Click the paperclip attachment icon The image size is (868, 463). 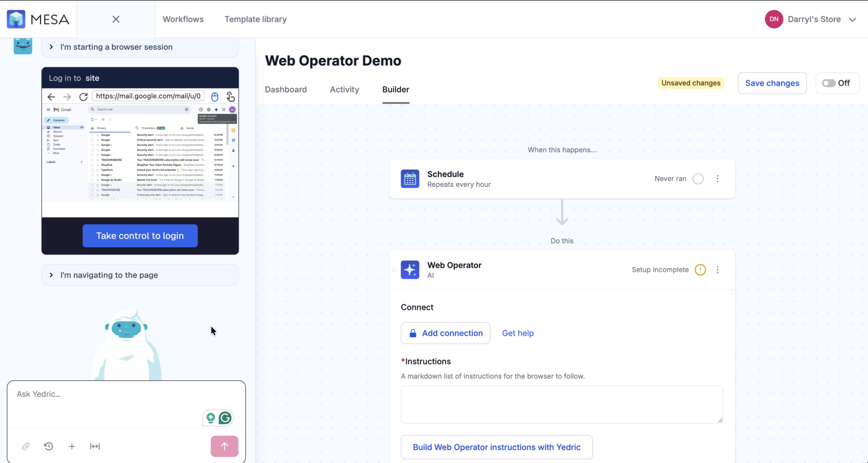(x=26, y=446)
